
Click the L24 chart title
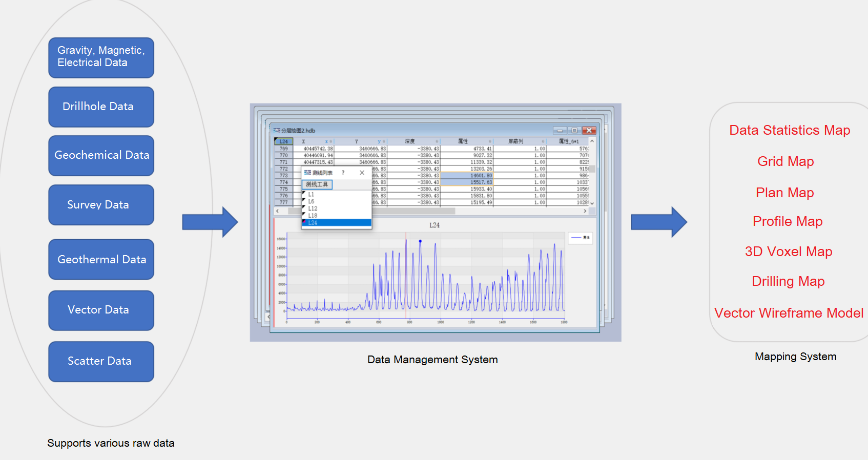[x=434, y=225]
